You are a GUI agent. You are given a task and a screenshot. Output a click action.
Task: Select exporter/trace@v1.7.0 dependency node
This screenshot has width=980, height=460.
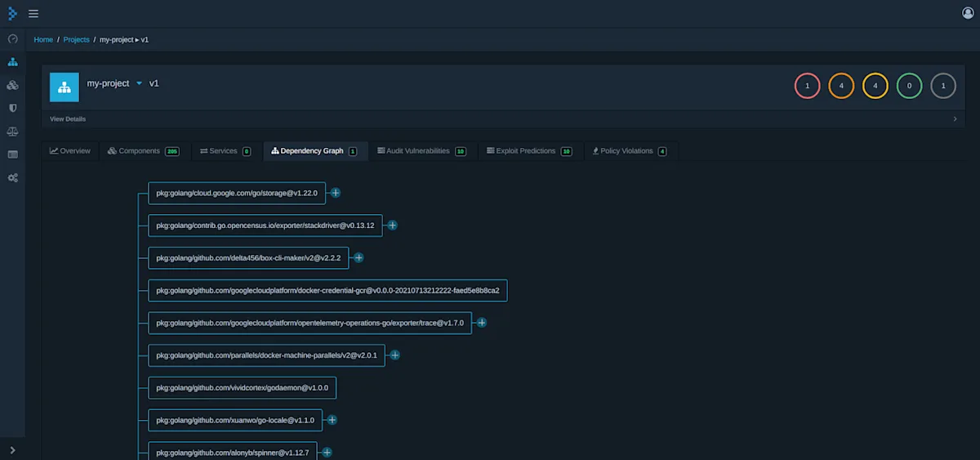(x=310, y=323)
